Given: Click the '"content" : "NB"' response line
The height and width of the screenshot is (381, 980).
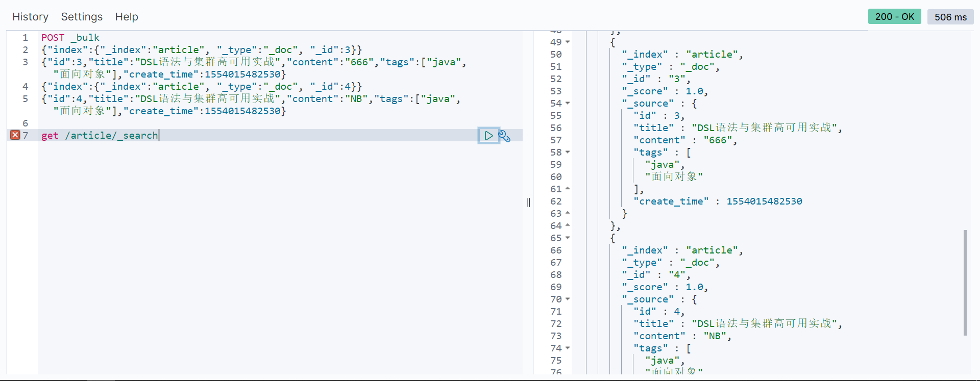Looking at the screenshot, I should 682,336.
